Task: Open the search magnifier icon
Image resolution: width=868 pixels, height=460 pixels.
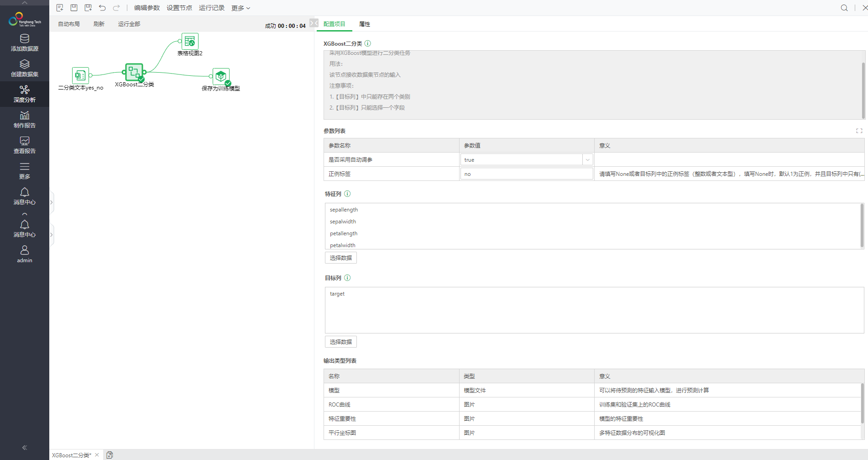Action: (844, 8)
